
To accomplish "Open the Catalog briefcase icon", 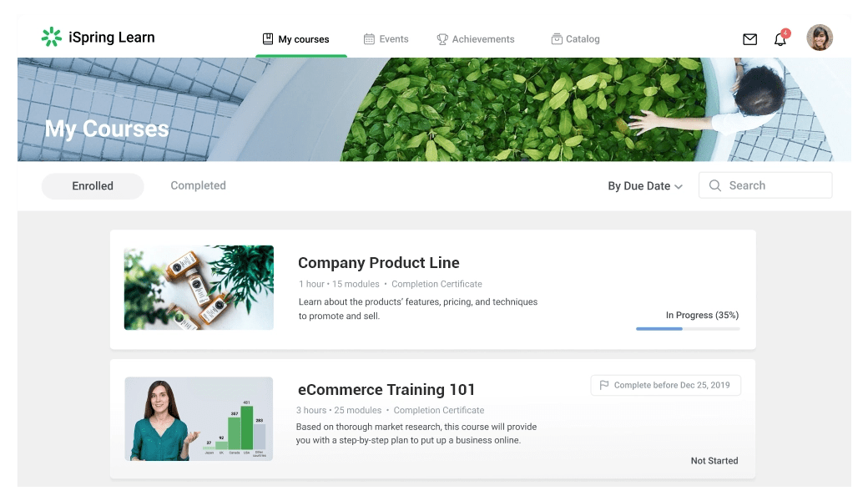I will pos(555,38).
